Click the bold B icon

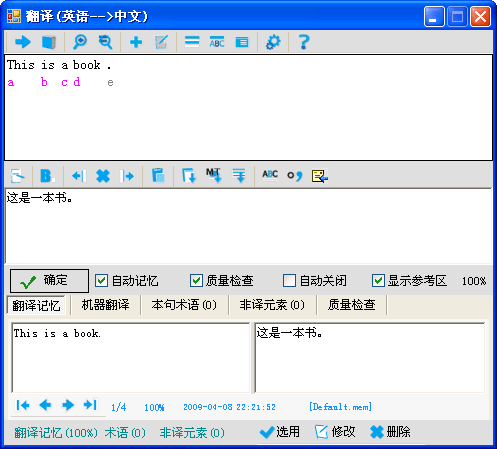pyautogui.click(x=47, y=176)
